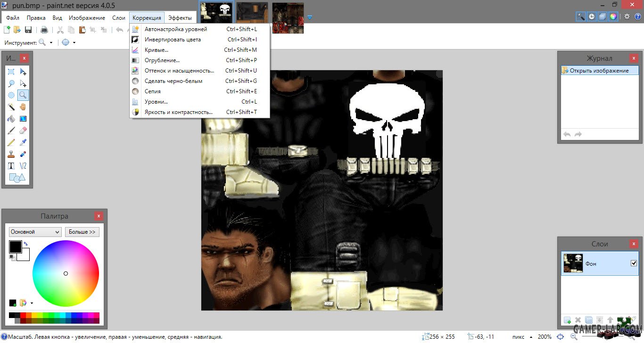Select the Shapes tool
Screen dimensions: 644x343
tap(17, 178)
